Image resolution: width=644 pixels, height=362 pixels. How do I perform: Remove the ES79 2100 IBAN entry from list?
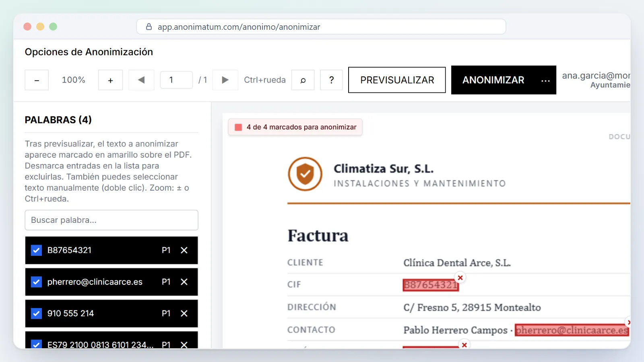[x=184, y=345]
